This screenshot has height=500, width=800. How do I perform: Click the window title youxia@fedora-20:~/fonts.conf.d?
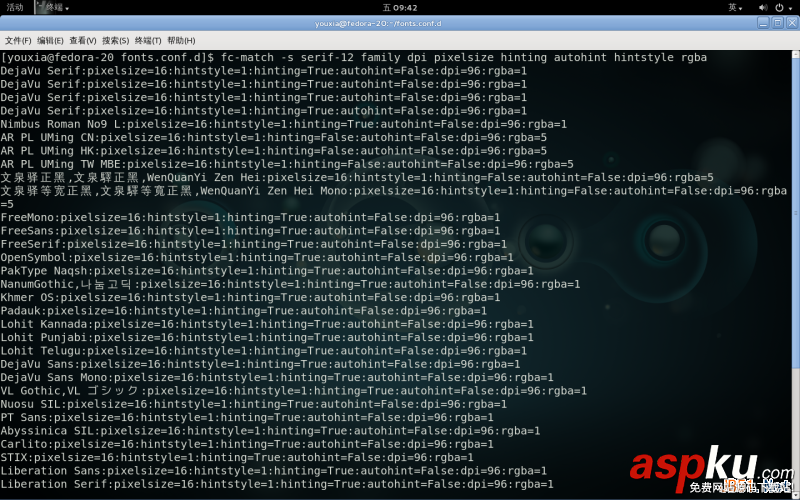tap(378, 23)
